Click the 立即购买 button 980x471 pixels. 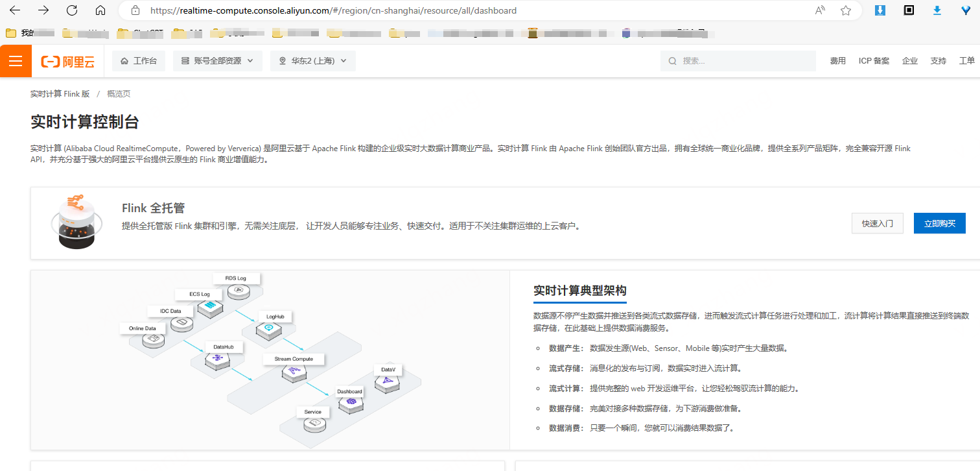tap(940, 223)
